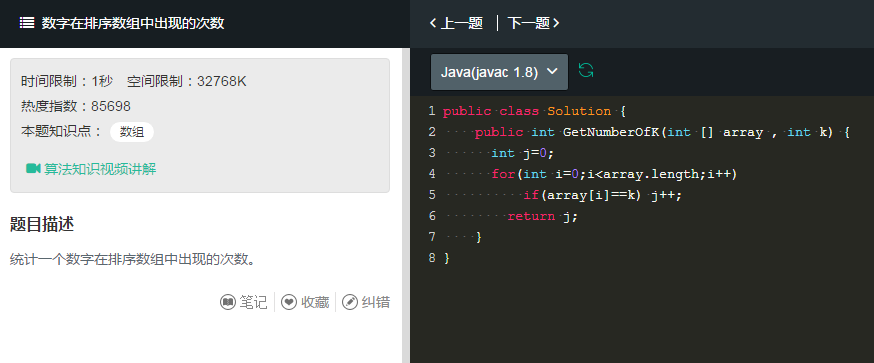Open 算法知识视频讲解 link
This screenshot has width=874, height=363.
[100, 169]
